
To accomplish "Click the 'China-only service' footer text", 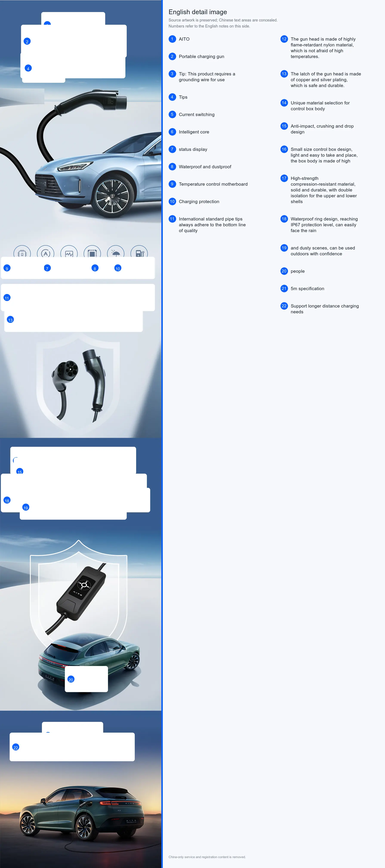I will tap(207, 857).
